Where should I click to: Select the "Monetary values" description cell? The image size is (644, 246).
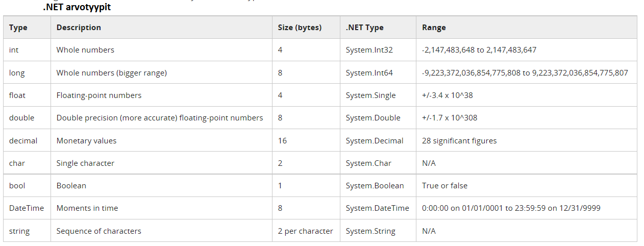[86, 140]
